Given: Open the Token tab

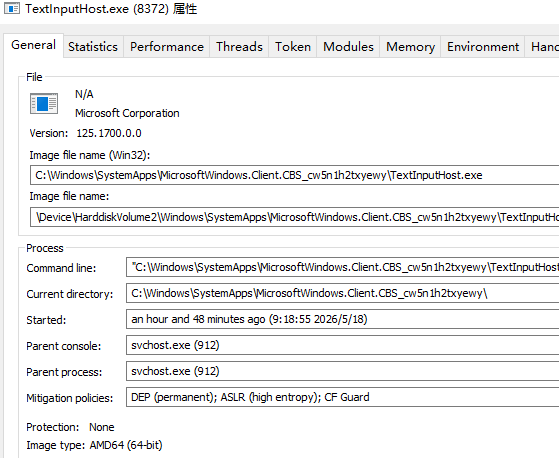Looking at the screenshot, I should pyautogui.click(x=293, y=47).
